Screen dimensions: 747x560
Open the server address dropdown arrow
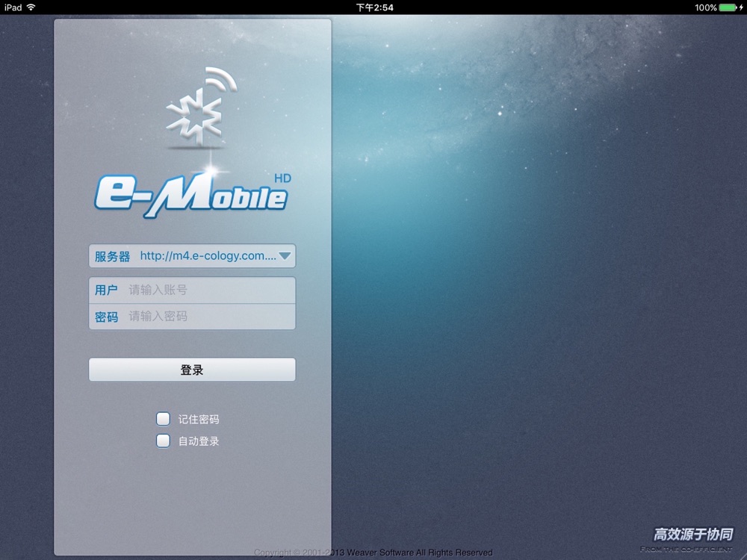(x=285, y=256)
